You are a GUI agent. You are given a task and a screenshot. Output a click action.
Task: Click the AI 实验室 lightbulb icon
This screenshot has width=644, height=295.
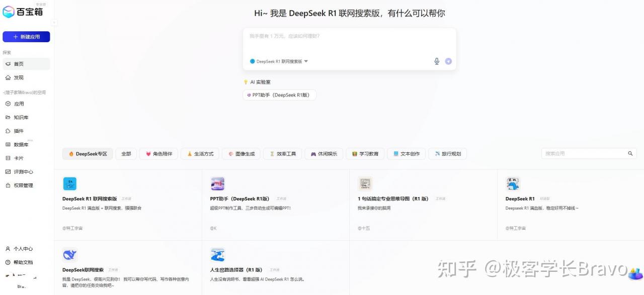pos(246,82)
